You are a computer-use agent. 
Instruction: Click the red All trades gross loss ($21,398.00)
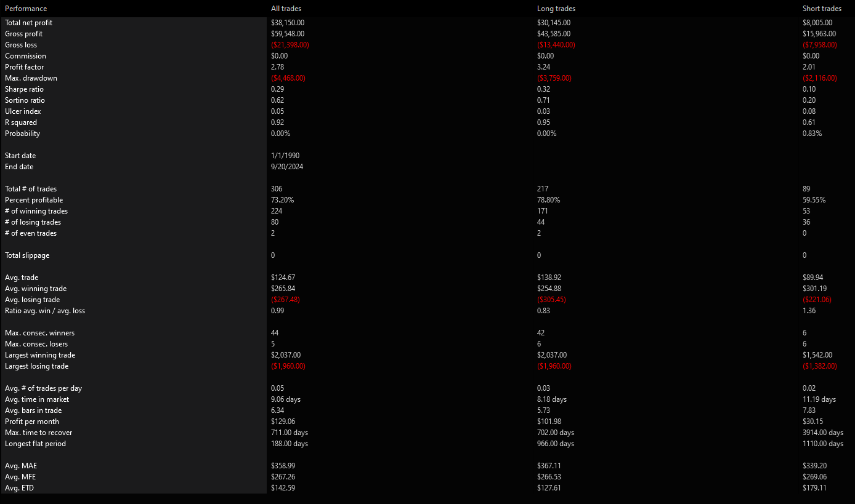290,45
